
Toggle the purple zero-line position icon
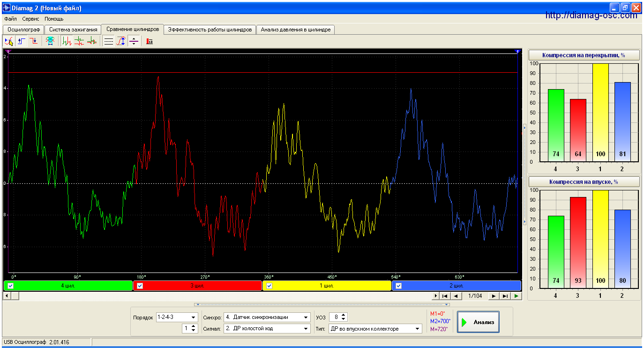click(x=134, y=41)
